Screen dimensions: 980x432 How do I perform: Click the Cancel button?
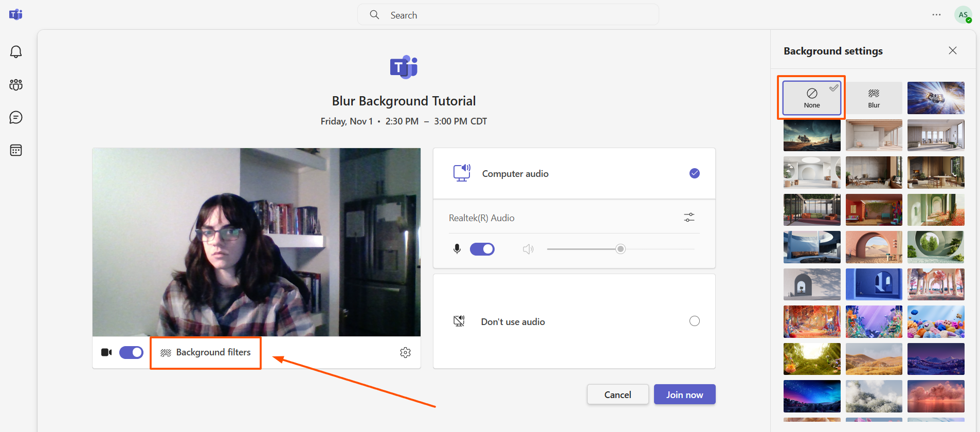[x=618, y=394]
